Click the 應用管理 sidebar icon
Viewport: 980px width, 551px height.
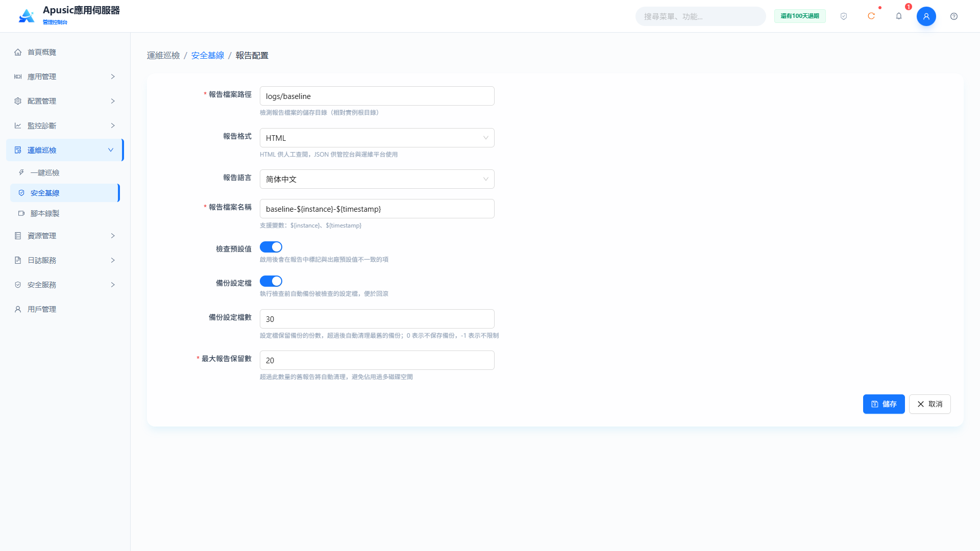[x=18, y=77]
